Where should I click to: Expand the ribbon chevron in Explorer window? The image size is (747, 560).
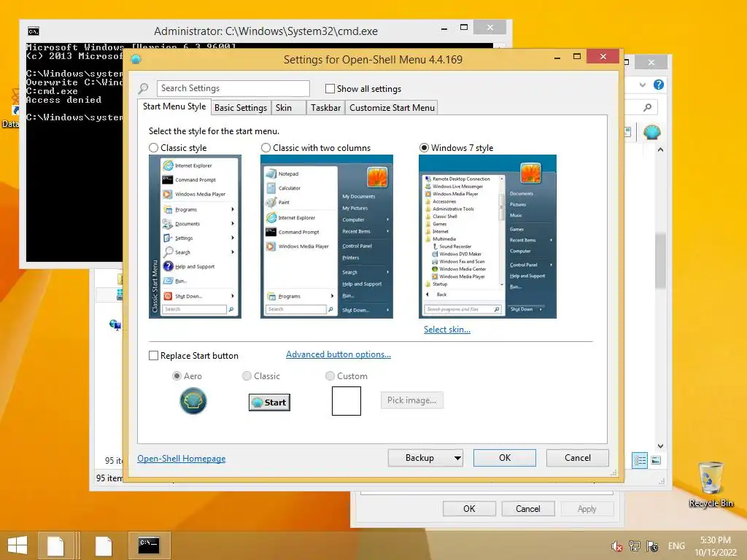click(x=643, y=85)
